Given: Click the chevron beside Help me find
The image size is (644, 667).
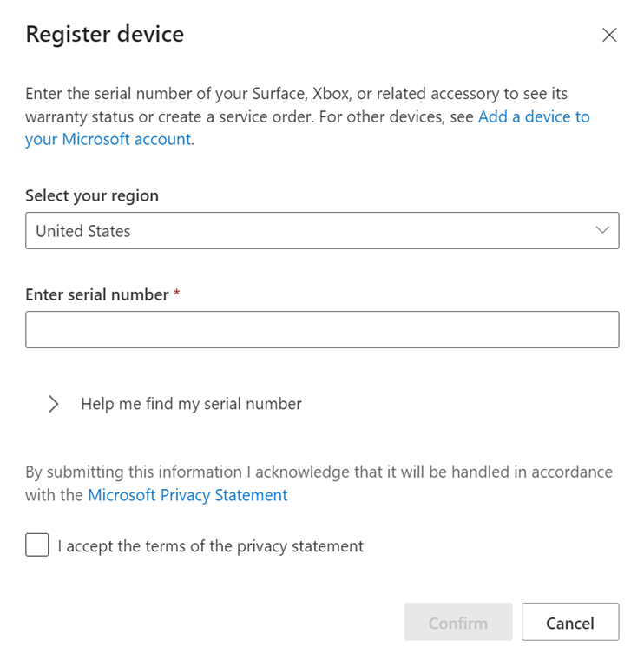Looking at the screenshot, I should click(x=54, y=404).
